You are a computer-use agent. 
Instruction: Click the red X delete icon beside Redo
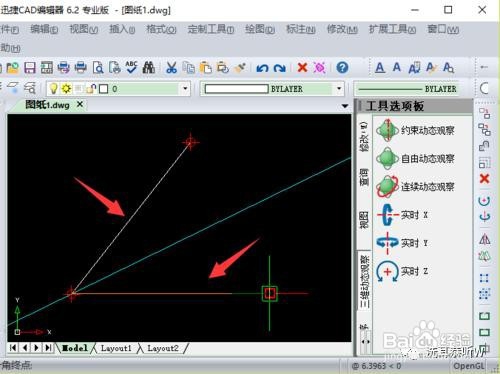coord(302,68)
